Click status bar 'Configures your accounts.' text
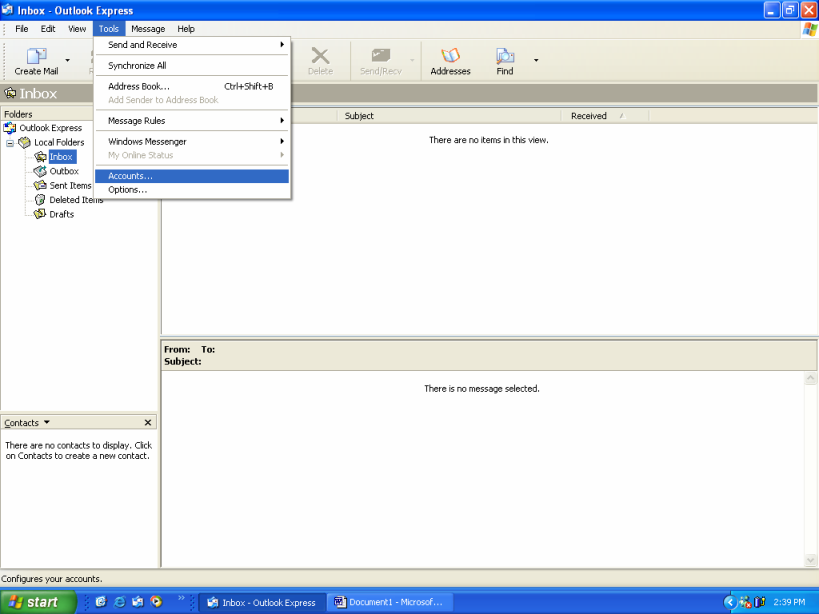The width and height of the screenshot is (819, 614). [52, 578]
